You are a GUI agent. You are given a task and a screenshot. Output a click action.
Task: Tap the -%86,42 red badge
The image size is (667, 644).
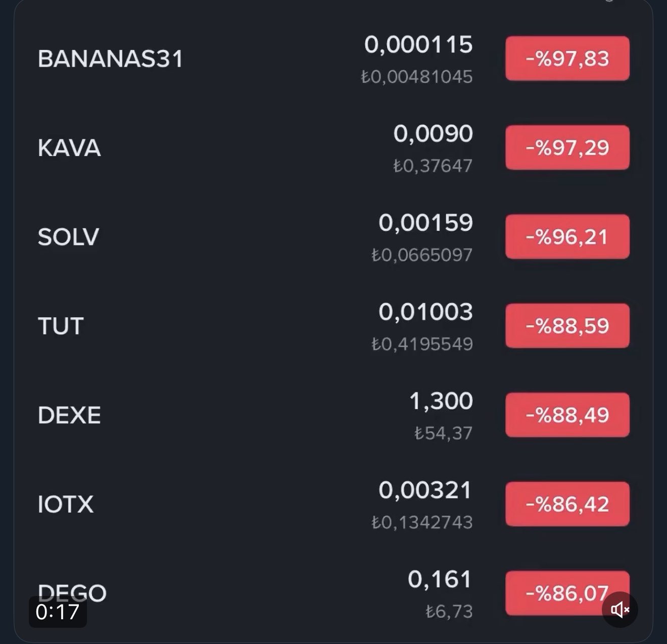click(x=567, y=504)
